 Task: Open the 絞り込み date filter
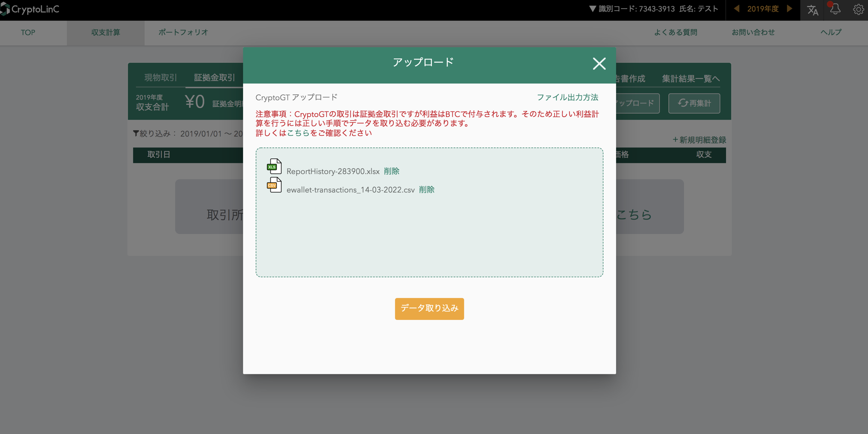coord(188,134)
